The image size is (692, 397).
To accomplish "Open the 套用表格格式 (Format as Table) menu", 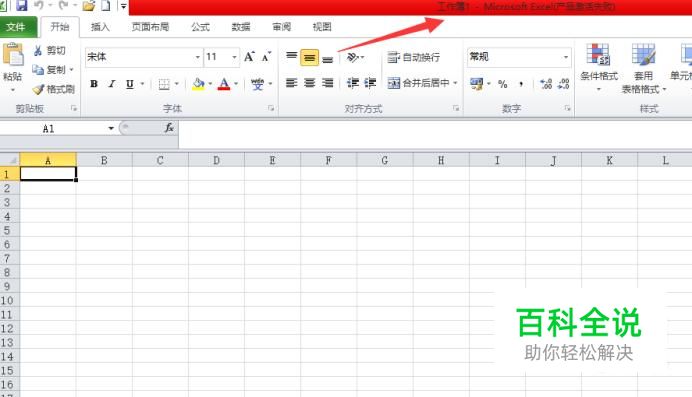I will click(643, 68).
